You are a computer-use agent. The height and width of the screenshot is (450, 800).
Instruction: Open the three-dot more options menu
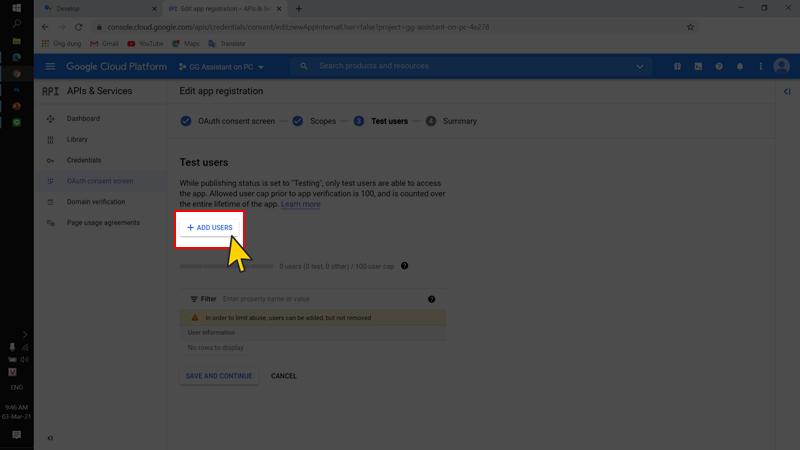pyautogui.click(x=761, y=67)
